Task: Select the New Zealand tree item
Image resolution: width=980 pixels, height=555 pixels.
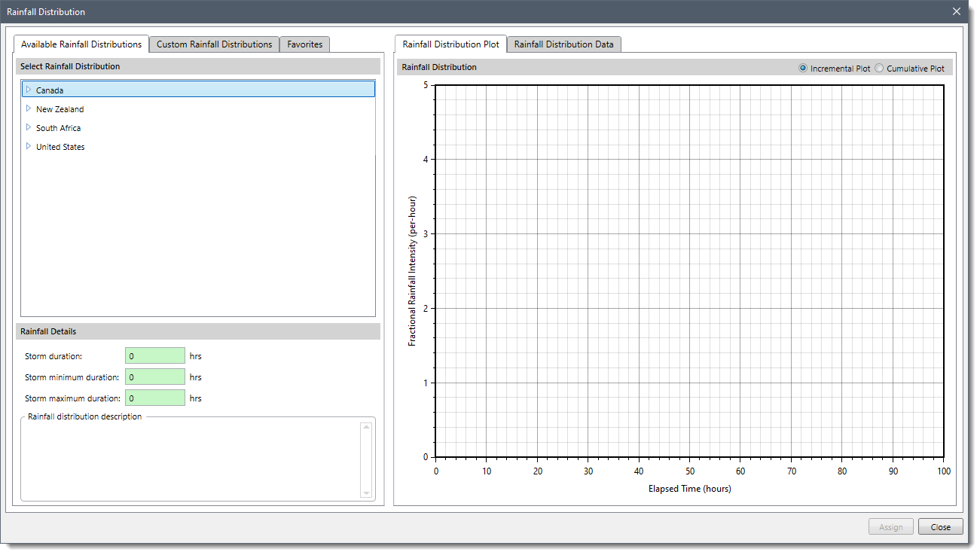Action: 60,108
